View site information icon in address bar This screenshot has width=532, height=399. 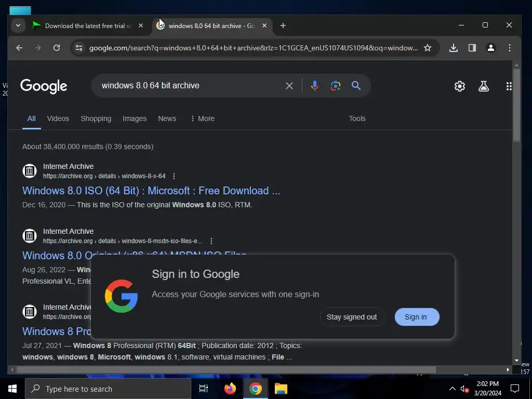(79, 48)
